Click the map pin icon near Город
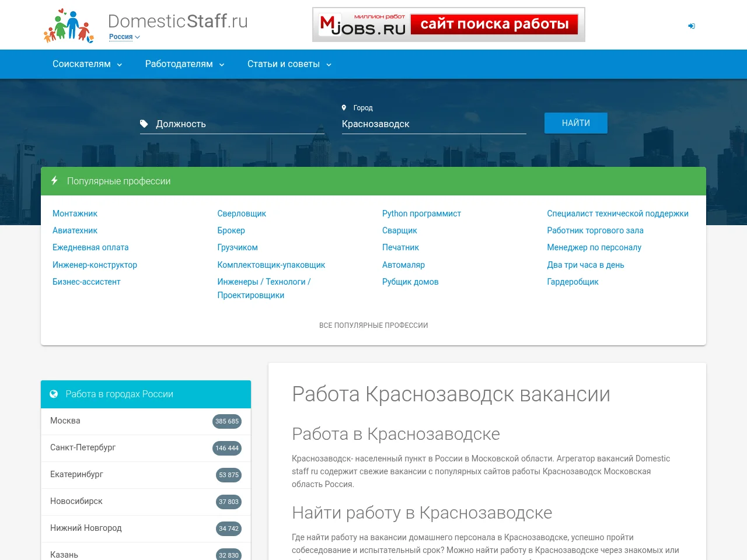The width and height of the screenshot is (747, 560). point(344,108)
